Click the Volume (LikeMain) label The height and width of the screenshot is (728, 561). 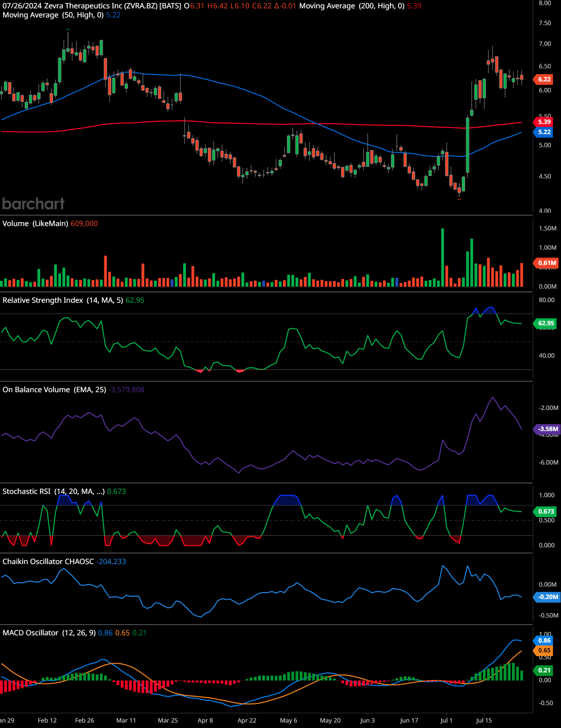coord(35,224)
